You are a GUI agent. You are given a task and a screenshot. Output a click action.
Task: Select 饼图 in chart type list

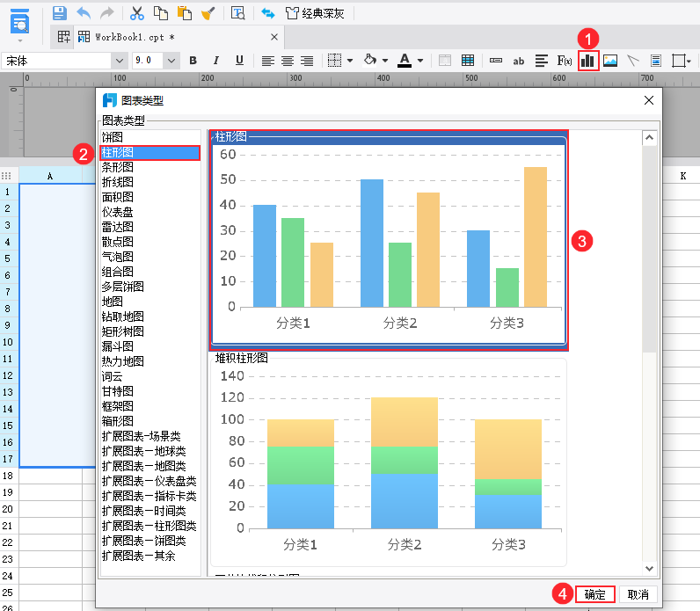pyautogui.click(x=150, y=137)
